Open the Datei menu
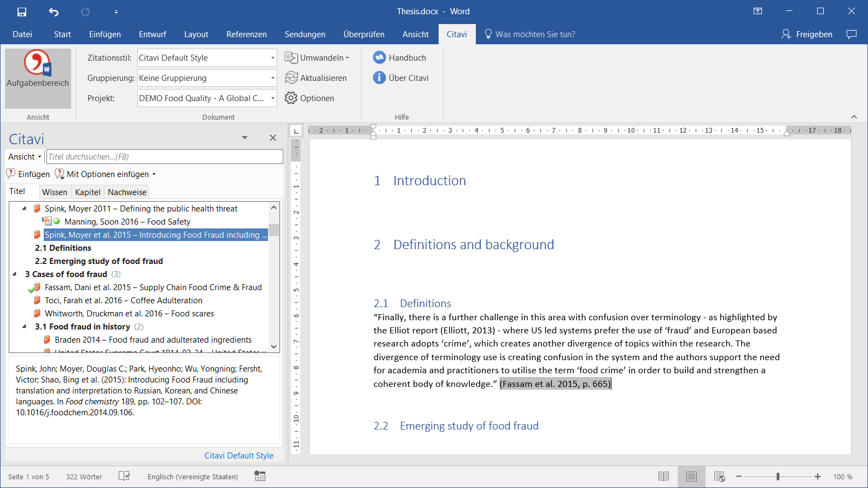 click(22, 34)
